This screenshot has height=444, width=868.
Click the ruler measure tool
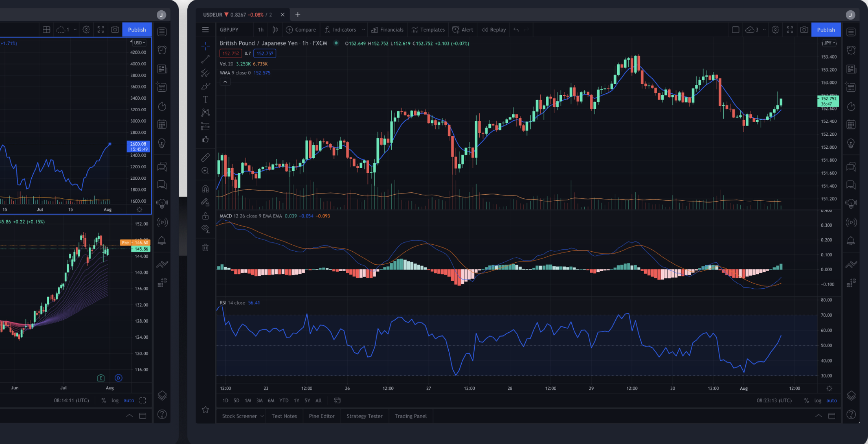205,157
